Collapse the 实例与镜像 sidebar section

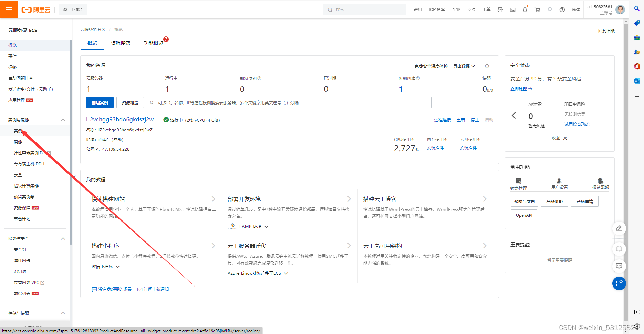(63, 120)
